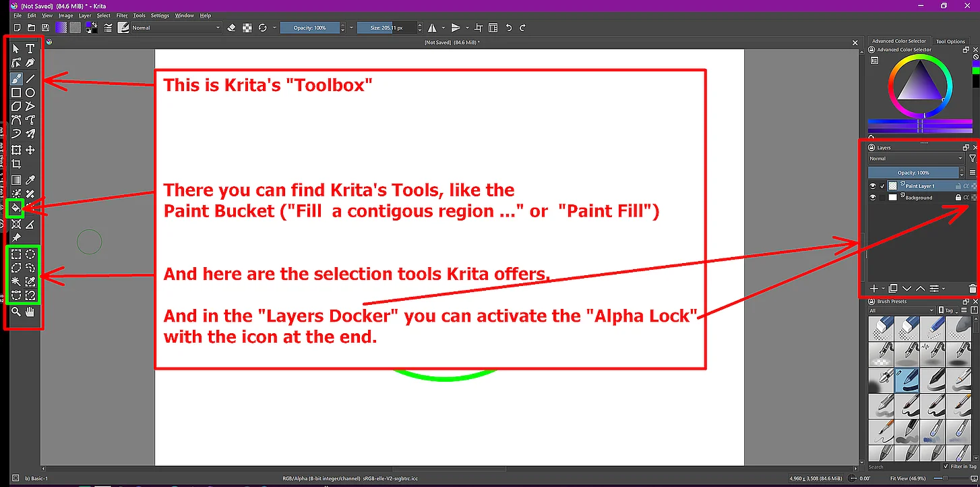Image resolution: width=980 pixels, height=487 pixels.
Task: Select the Ellipse shape tool
Action: click(x=30, y=92)
